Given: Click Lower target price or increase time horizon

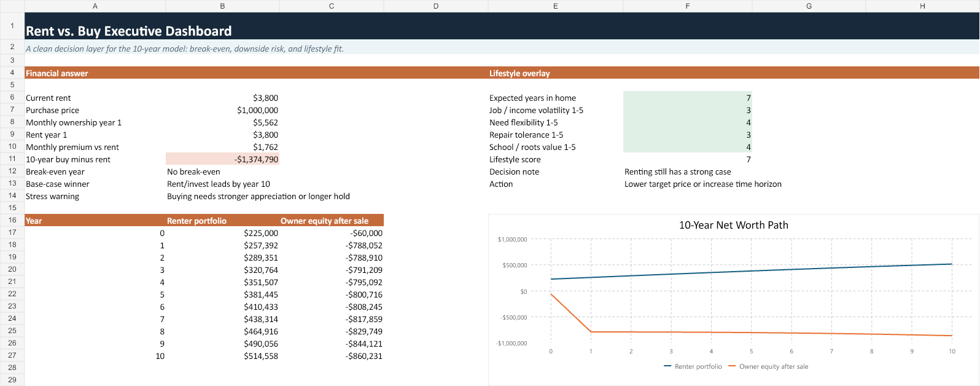Looking at the screenshot, I should click(x=703, y=184).
